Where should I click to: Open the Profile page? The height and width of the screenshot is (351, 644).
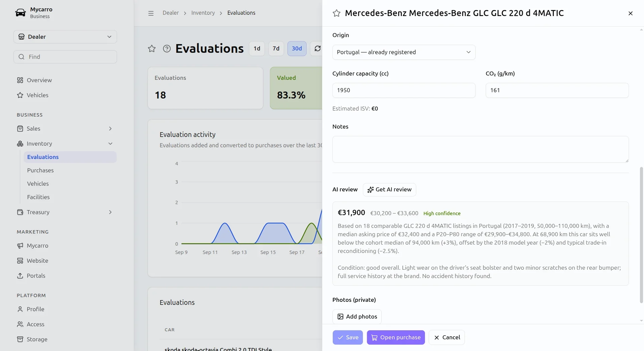[x=65, y=309]
